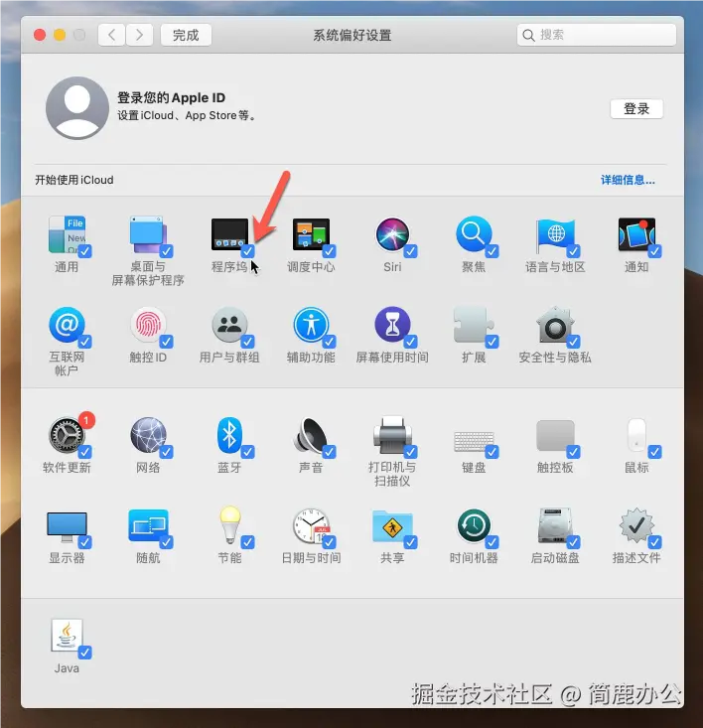Screen dimensions: 703x728
Task: Click the 登录 sign-in button
Action: pos(636,108)
